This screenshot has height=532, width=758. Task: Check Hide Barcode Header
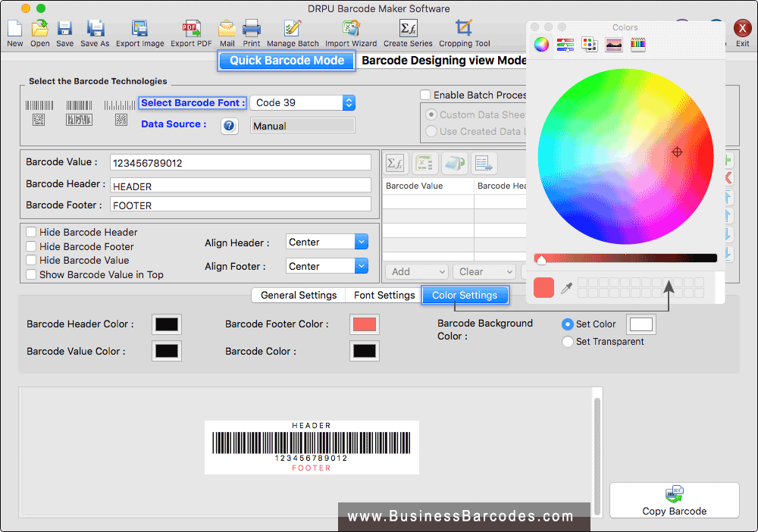[x=31, y=233]
